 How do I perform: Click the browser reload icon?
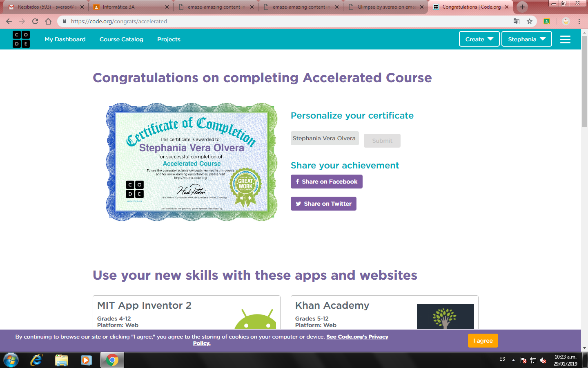35,21
